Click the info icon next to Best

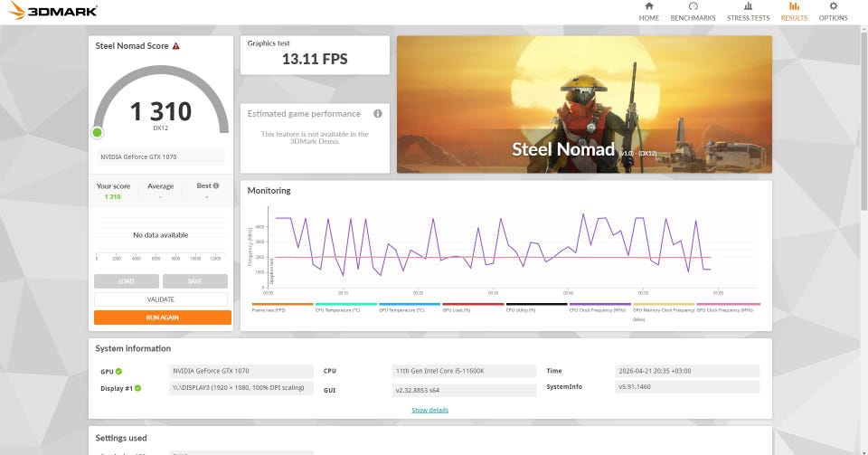[216, 186]
